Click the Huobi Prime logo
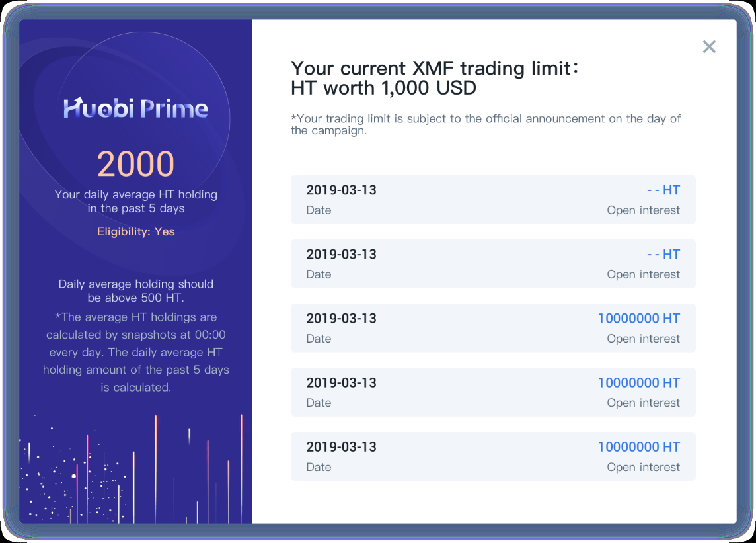Viewport: 756px width, 543px height. (x=135, y=108)
